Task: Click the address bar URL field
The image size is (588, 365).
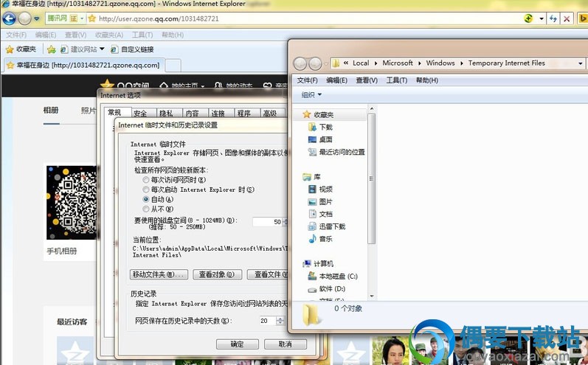Action: click(x=305, y=18)
